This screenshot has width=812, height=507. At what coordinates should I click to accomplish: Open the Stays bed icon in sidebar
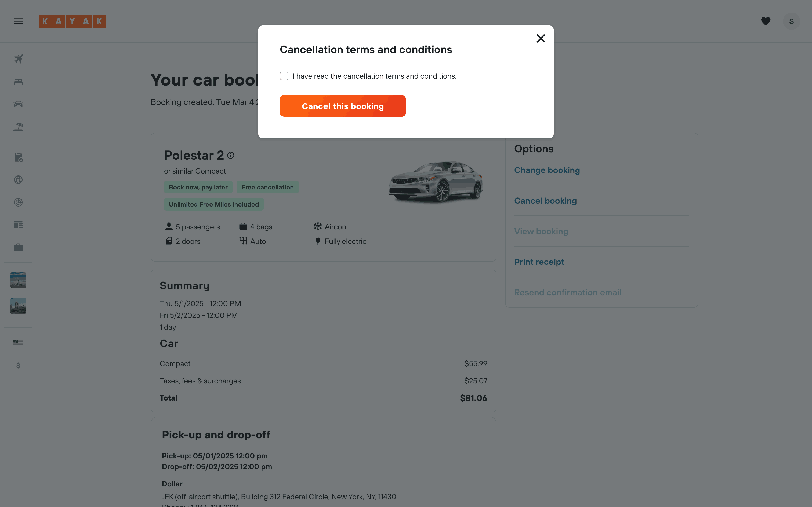[x=18, y=82]
